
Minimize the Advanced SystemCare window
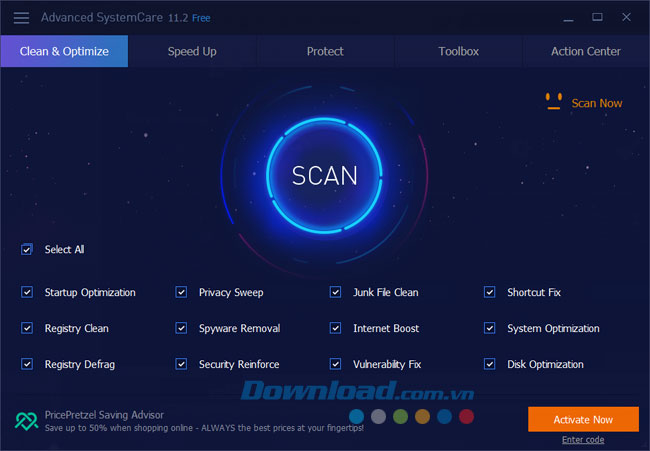pos(568,18)
